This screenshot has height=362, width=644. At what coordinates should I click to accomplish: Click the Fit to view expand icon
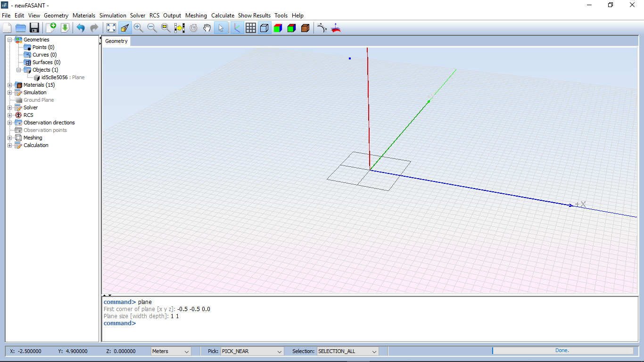point(111,28)
